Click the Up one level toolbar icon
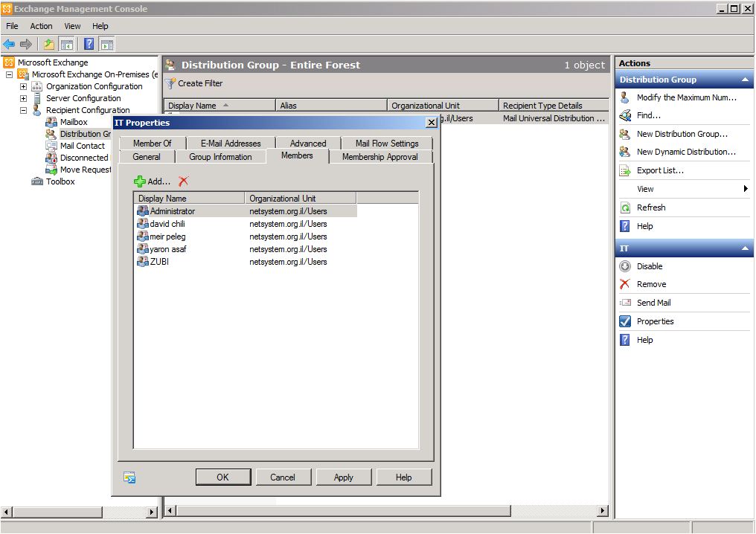756x534 pixels. [48, 45]
